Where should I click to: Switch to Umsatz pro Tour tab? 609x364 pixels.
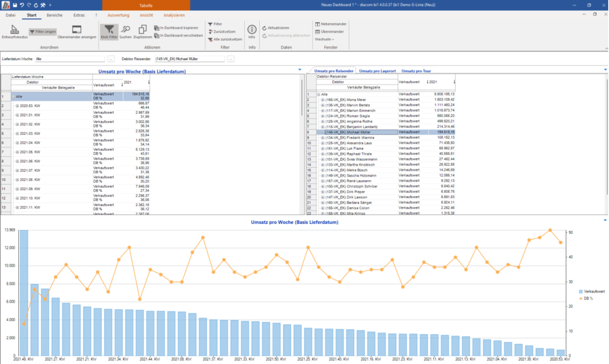(x=416, y=71)
